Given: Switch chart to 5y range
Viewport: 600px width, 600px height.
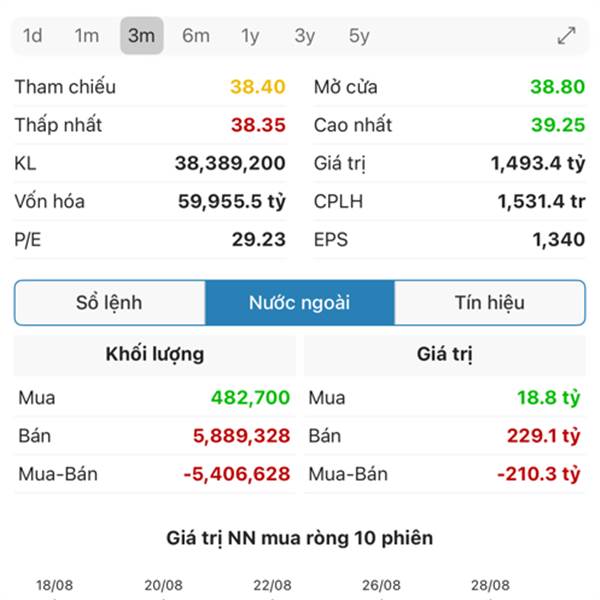Looking at the screenshot, I should click(x=359, y=36).
